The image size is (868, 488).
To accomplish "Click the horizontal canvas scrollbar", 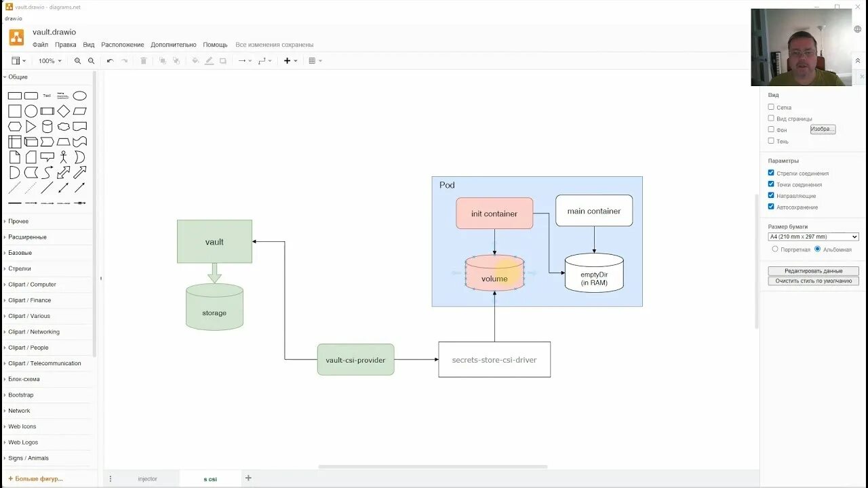I will (433, 466).
